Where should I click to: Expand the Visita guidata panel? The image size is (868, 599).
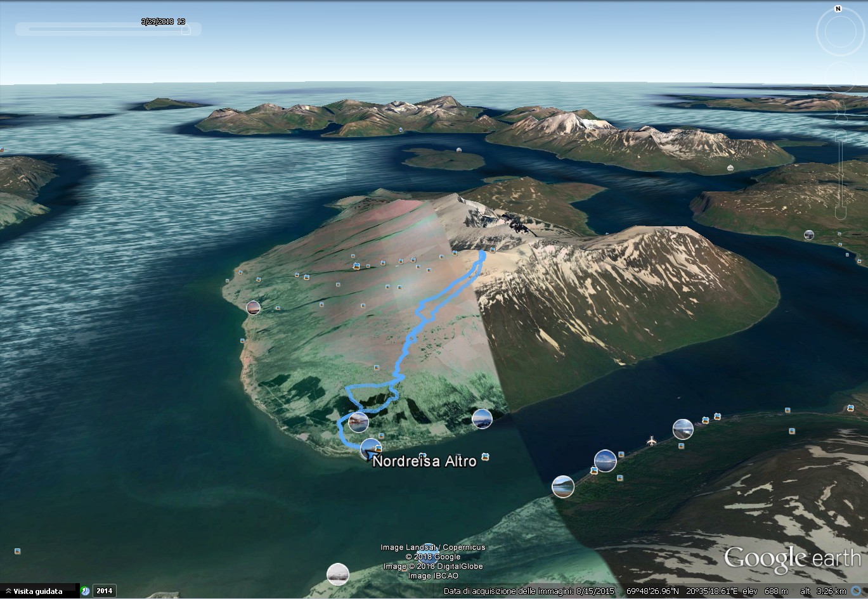[x=39, y=591]
